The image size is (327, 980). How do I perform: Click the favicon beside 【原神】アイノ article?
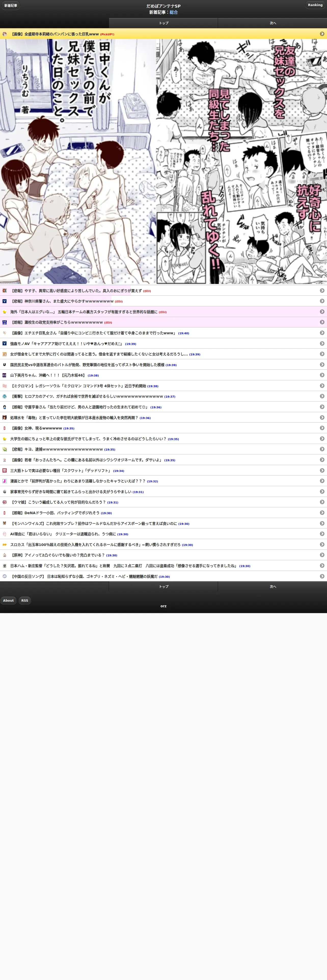tap(5, 555)
